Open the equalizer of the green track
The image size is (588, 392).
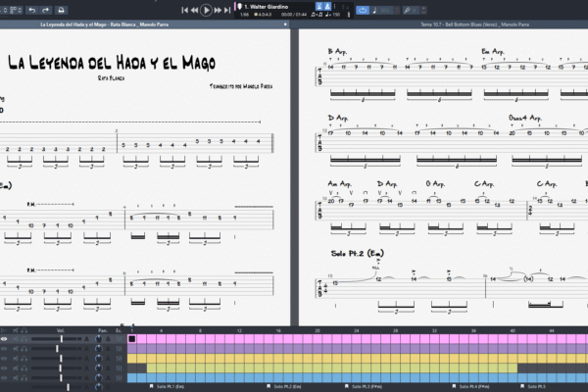pyautogui.click(x=120, y=368)
